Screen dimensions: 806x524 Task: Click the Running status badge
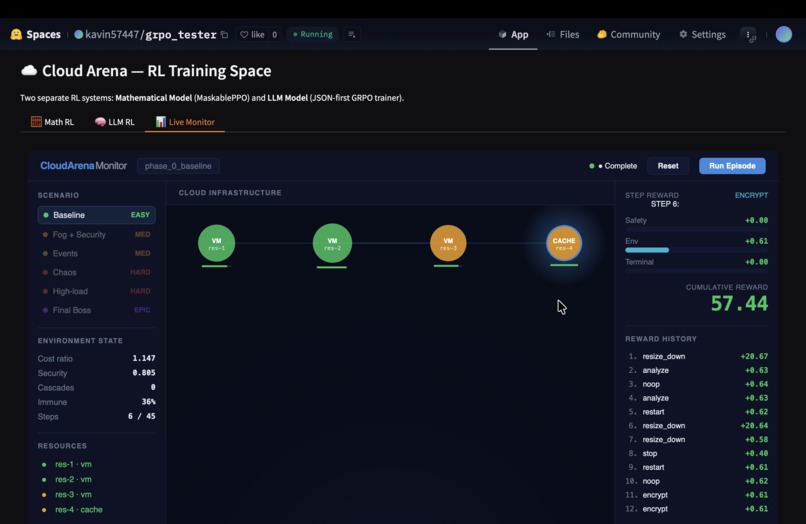(x=313, y=34)
